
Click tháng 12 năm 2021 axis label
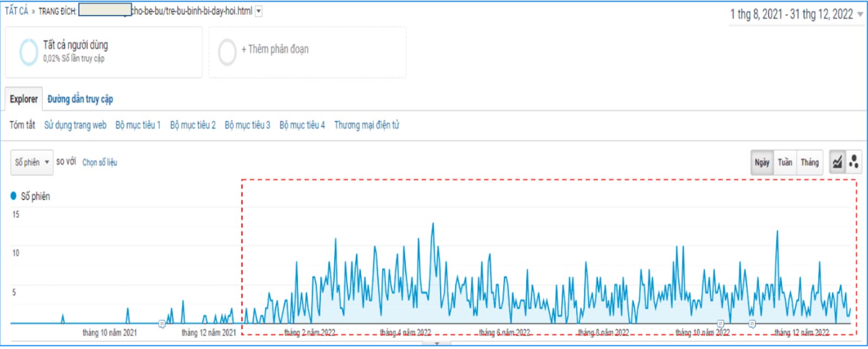pyautogui.click(x=209, y=333)
